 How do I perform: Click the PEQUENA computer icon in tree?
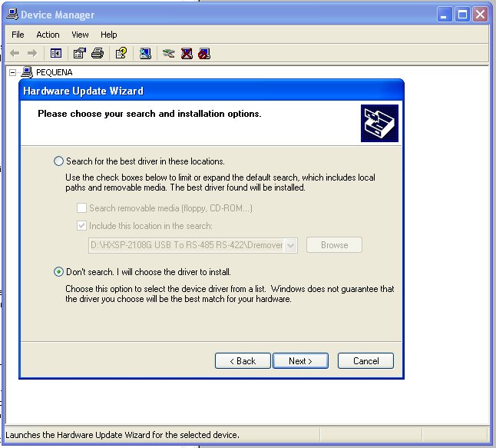click(27, 72)
